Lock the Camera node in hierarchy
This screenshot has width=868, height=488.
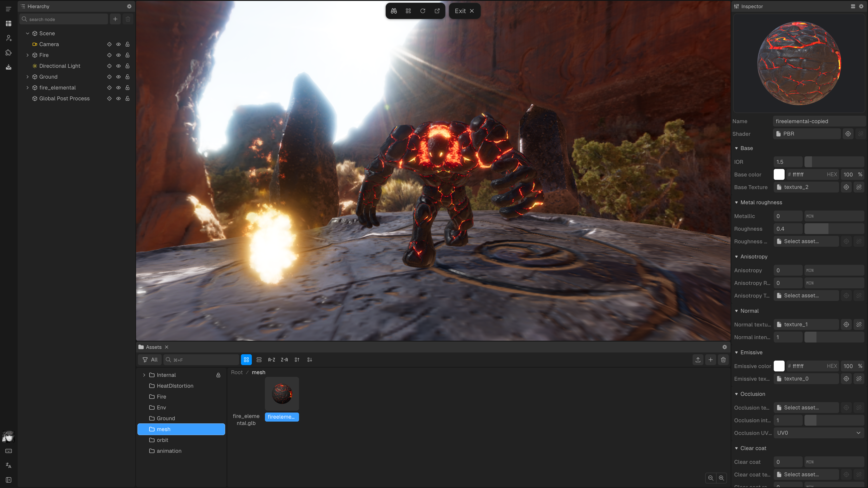point(127,44)
